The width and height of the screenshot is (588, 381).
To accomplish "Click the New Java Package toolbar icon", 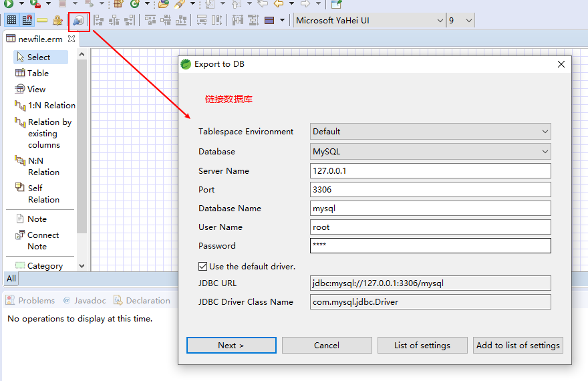I will [x=118, y=4].
